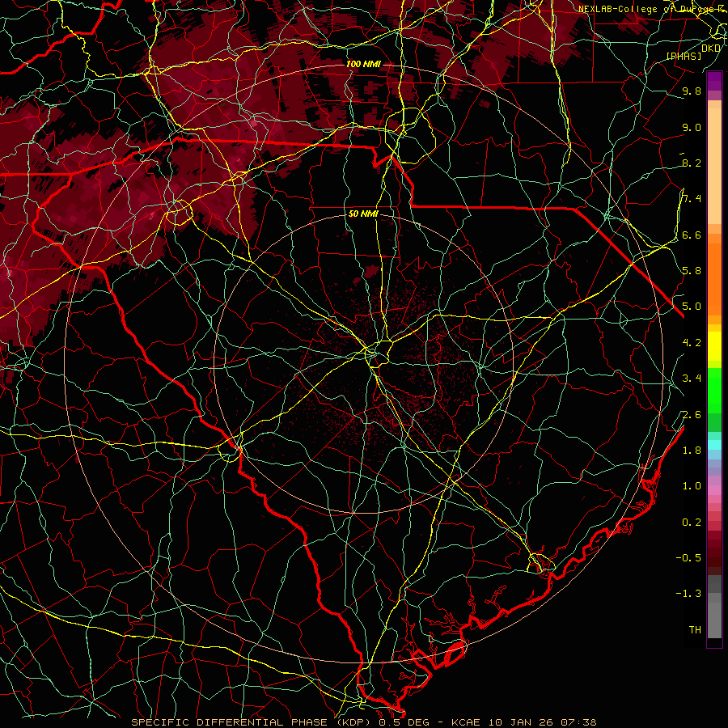Click the 7.4 value on the scale
Viewport: 728px width, 728px height.
click(692, 199)
